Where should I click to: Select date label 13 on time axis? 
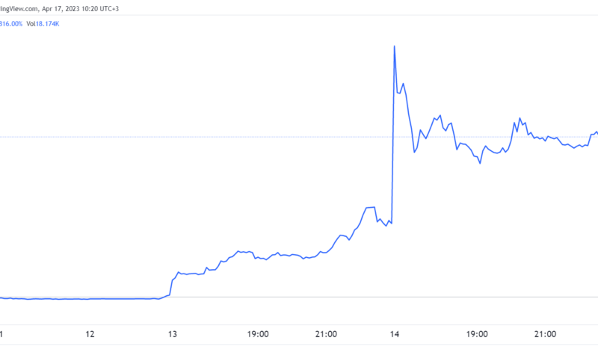click(x=173, y=334)
